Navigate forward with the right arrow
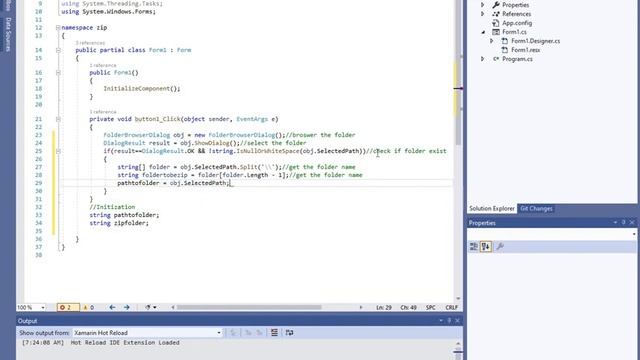 127,307
